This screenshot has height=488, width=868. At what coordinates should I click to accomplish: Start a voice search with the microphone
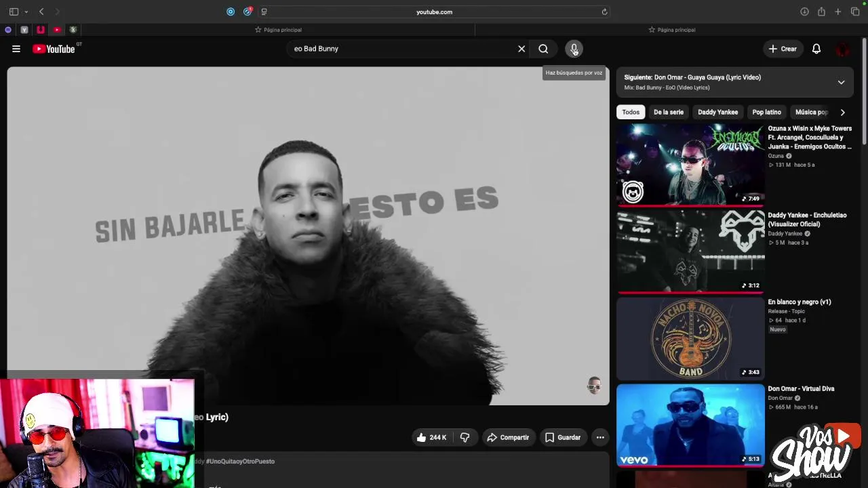point(574,49)
